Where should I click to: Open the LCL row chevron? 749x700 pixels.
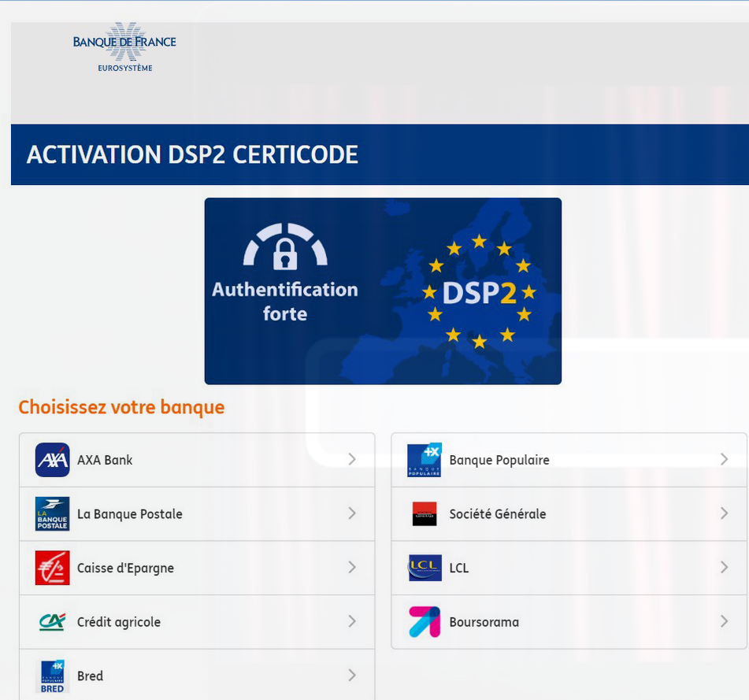[724, 567]
